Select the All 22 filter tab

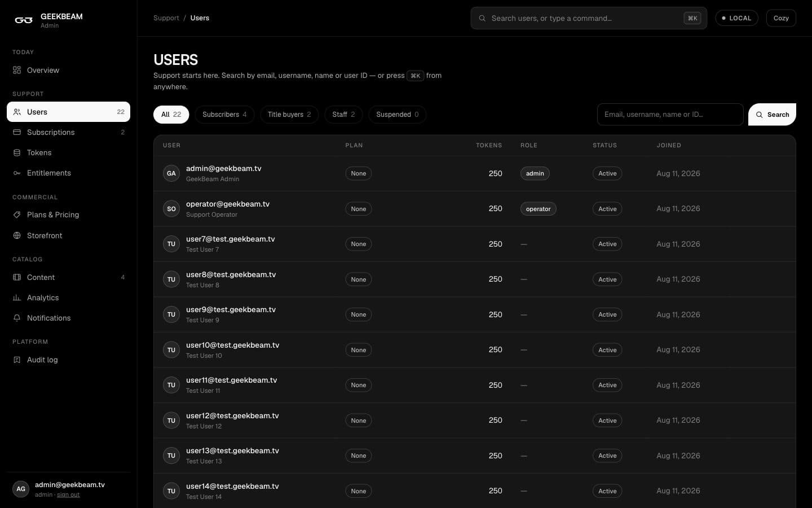point(171,115)
